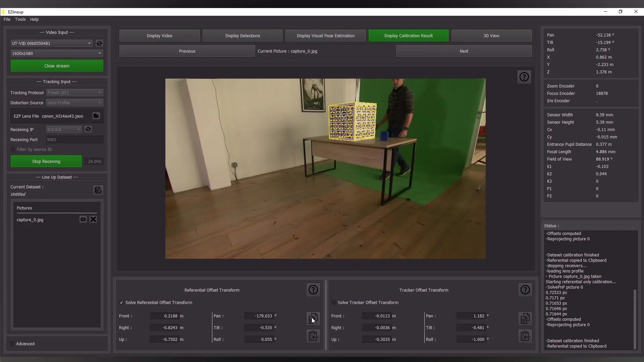Image resolution: width=644 pixels, height=362 pixels.
Task: Toggle visibility of capture_0.jpg
Action: click(x=83, y=220)
